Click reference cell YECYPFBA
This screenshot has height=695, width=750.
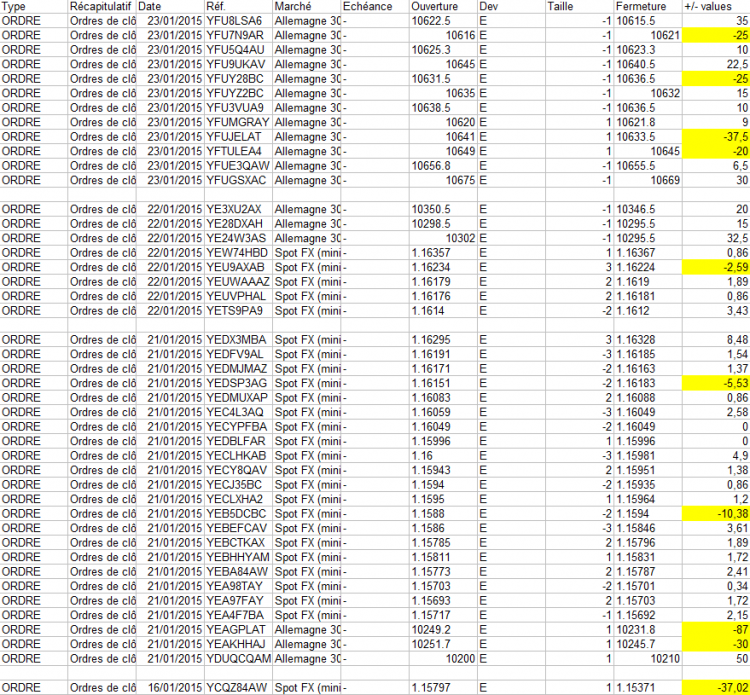click(x=239, y=427)
